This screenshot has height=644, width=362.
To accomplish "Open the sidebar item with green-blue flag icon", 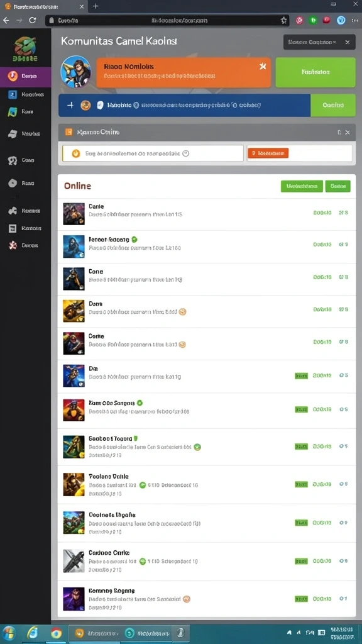I will [x=21, y=112].
